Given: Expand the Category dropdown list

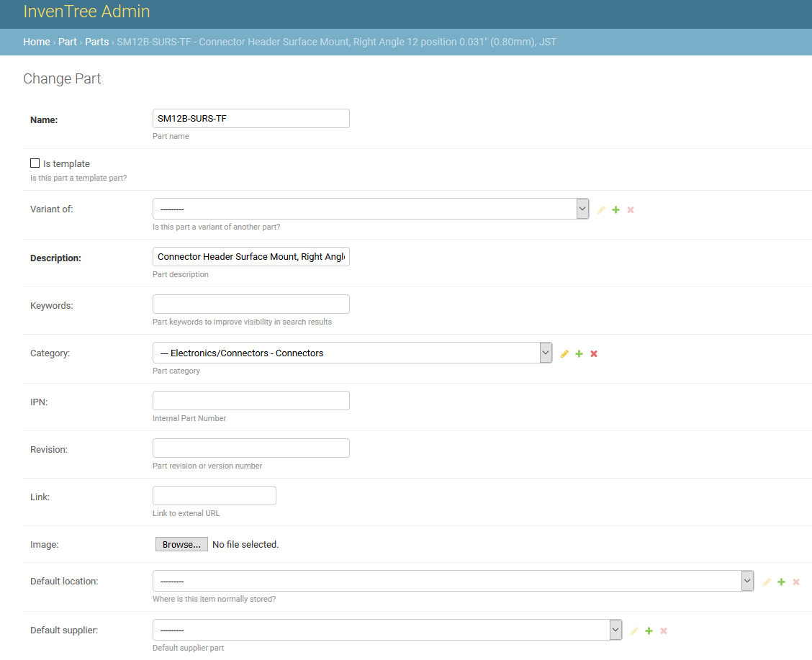Looking at the screenshot, I should click(352, 353).
